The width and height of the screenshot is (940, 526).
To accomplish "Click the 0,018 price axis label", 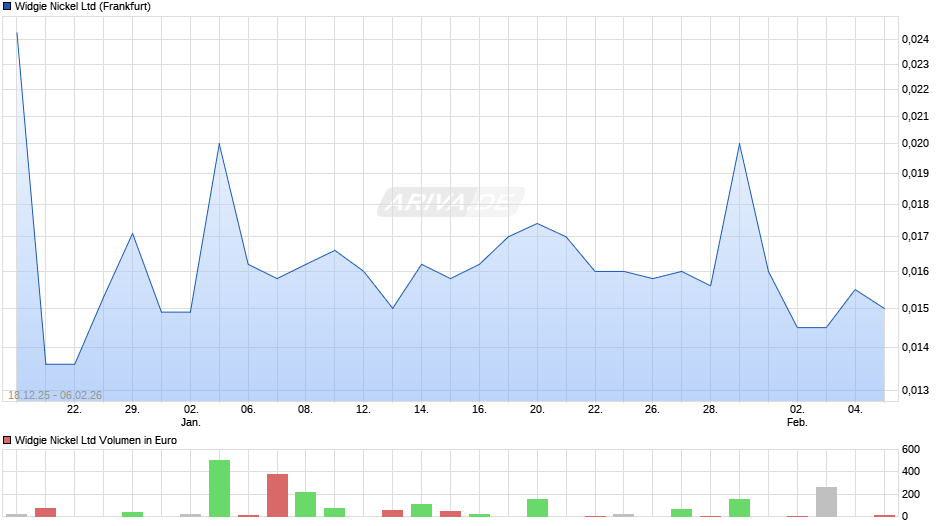I will pos(915,205).
